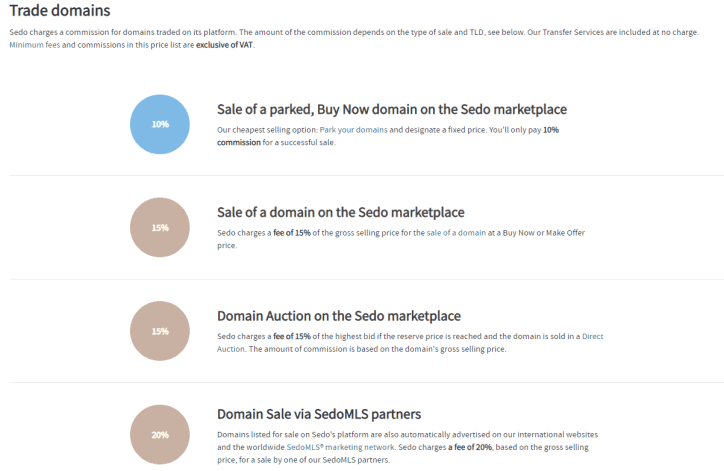Click the 'Domain Sale via SedoMLS partners' heading
Image resolution: width=724 pixels, height=471 pixels.
318,414
